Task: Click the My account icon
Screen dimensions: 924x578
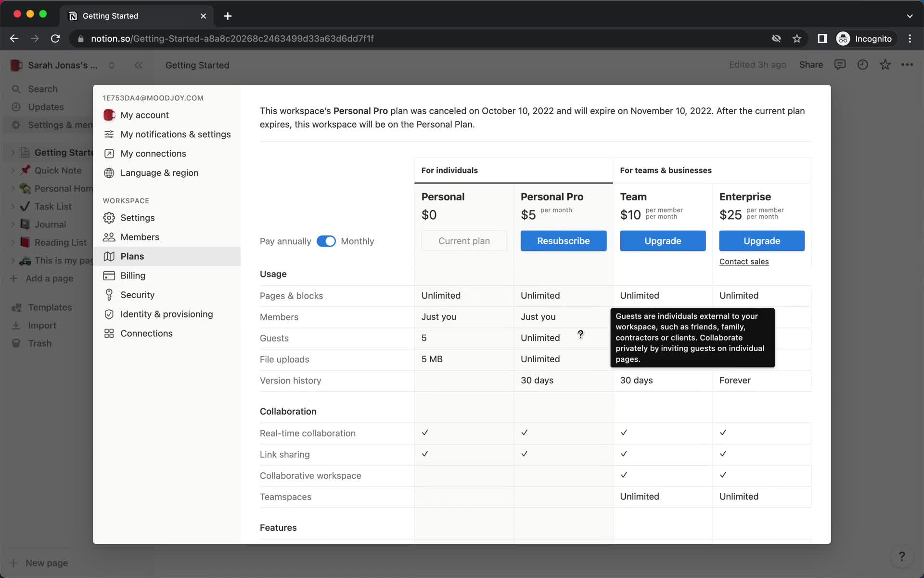Action: point(108,115)
